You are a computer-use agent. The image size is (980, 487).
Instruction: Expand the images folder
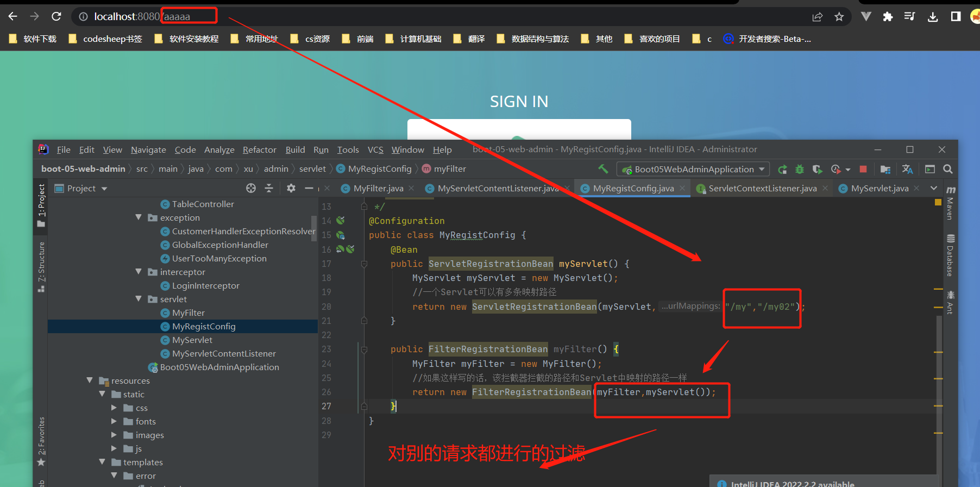[114, 434]
